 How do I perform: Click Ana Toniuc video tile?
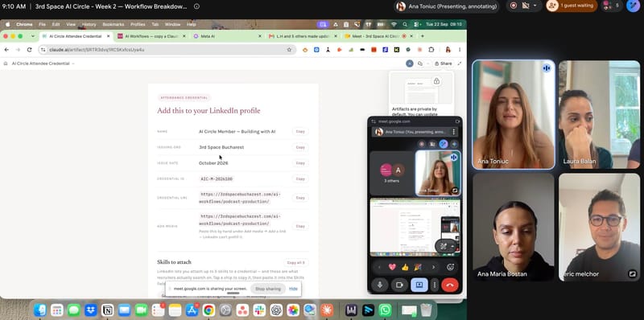pyautogui.click(x=514, y=114)
